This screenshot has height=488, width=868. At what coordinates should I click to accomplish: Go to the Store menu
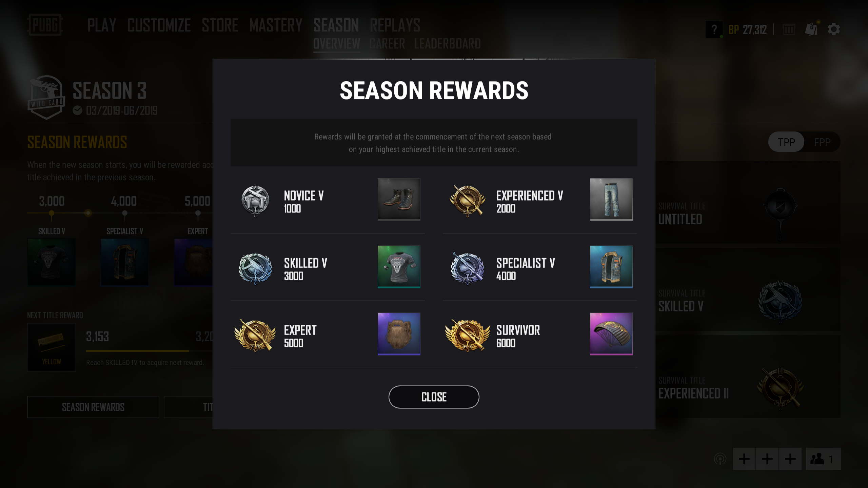point(220,25)
